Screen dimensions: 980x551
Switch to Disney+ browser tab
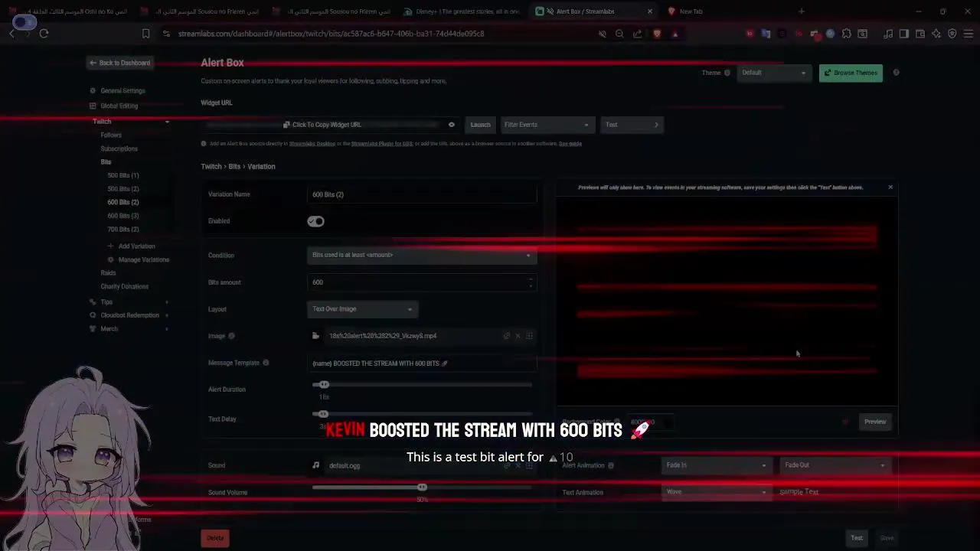(462, 11)
